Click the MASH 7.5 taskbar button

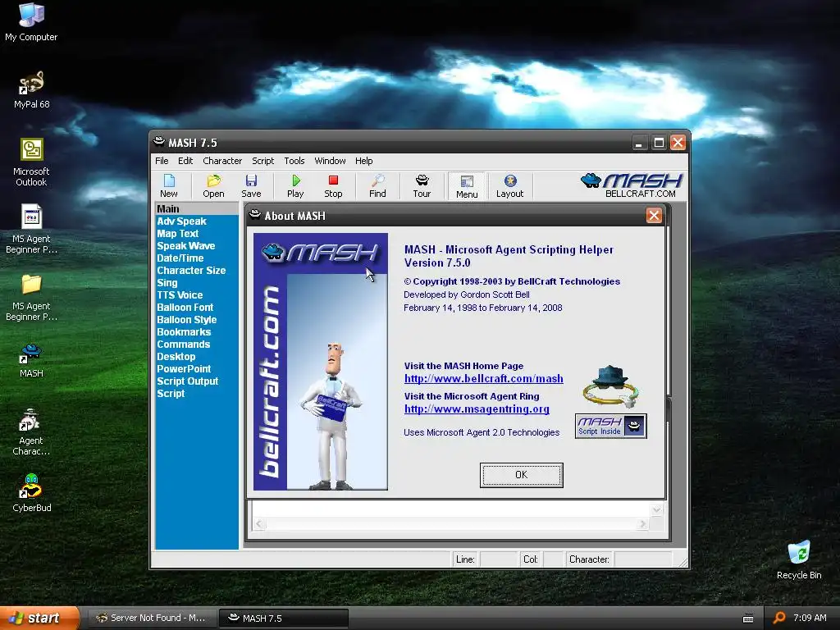coord(284,618)
